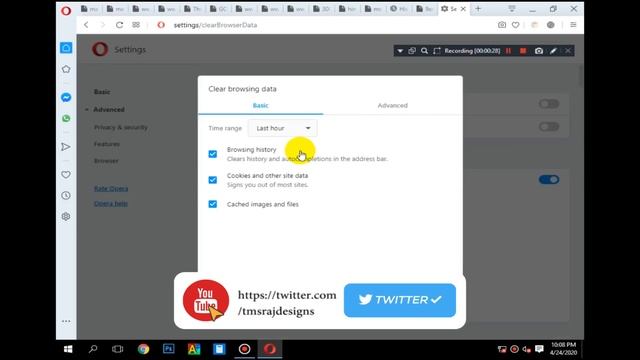Screen dimensions: 640x360
Task: Open bookmarks heart in sidebar
Action: (x=66, y=175)
